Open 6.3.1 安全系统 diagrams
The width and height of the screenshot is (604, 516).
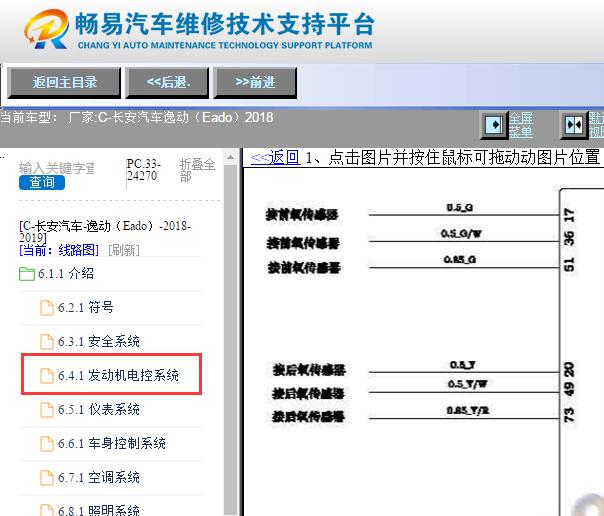point(99,342)
